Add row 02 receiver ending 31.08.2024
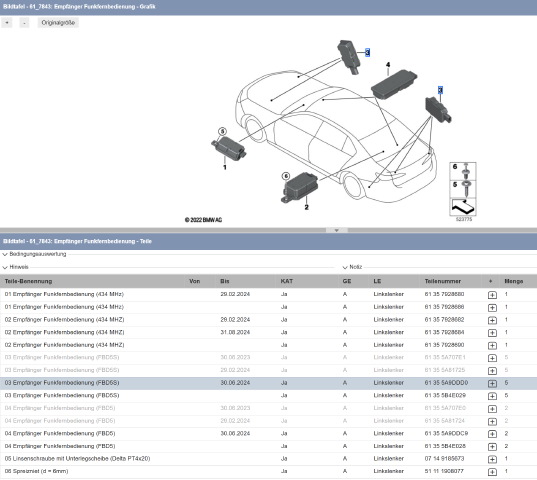Screen dimensions: 537x480 (492, 333)
